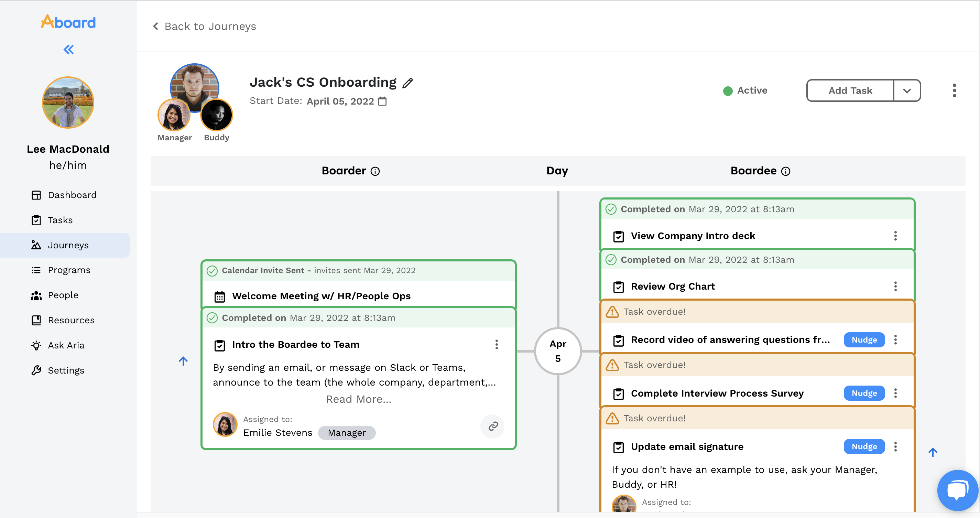Collapse Boarder column with blue up arrow
Image resolution: width=980 pixels, height=518 pixels.
tap(183, 361)
